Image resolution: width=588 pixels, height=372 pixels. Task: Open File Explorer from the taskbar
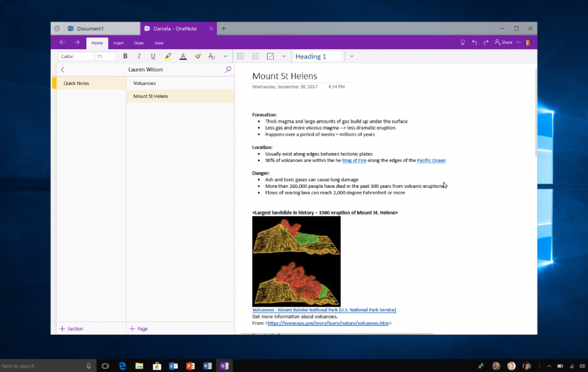click(139, 366)
